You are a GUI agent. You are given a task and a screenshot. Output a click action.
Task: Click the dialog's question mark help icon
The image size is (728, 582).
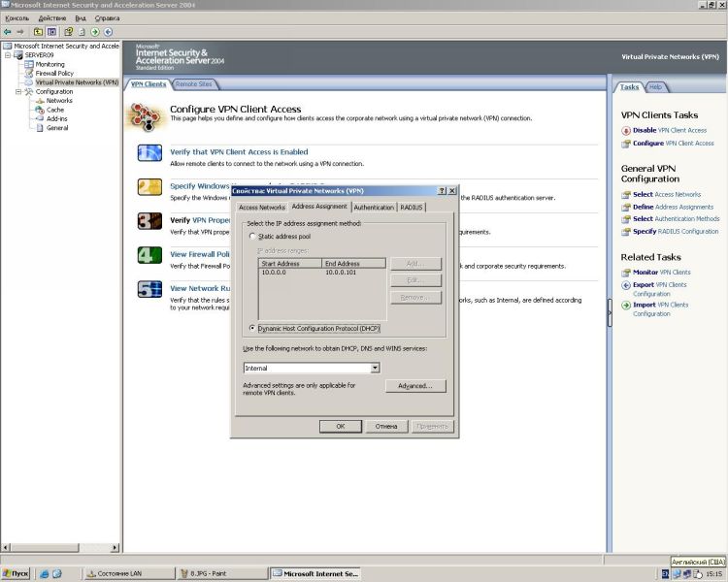pyautogui.click(x=442, y=191)
